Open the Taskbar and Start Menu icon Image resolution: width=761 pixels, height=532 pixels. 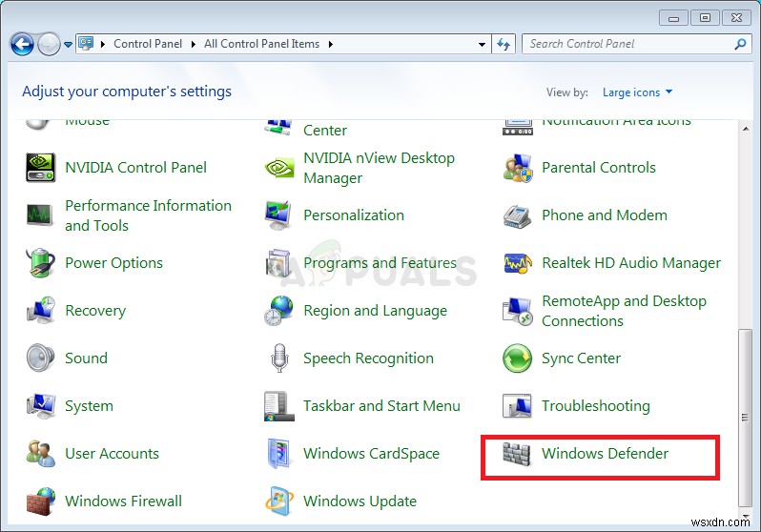tap(279, 406)
